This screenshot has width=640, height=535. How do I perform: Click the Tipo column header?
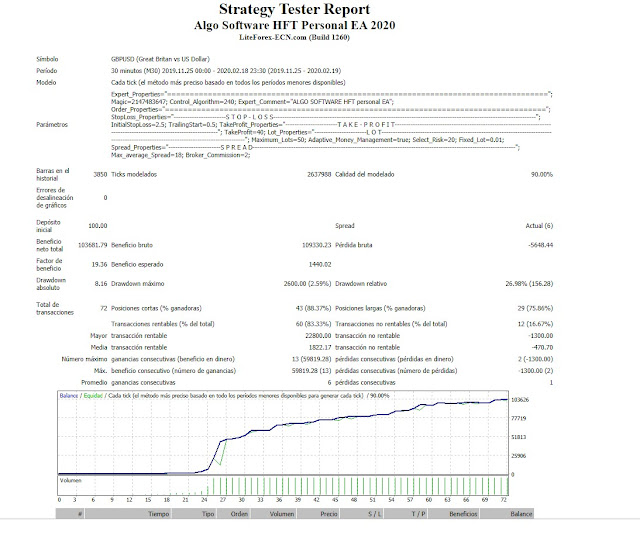195,514
